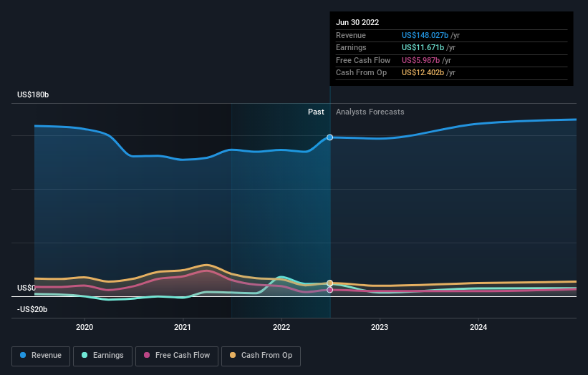The width and height of the screenshot is (588, 375).
Task: Click the pink Free Cash Flow data marker
Action: pyautogui.click(x=329, y=290)
